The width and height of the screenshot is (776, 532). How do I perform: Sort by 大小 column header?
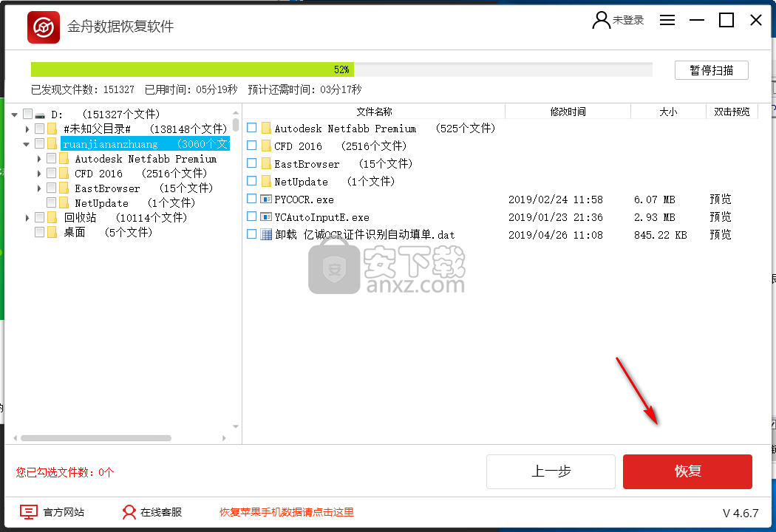pos(668,112)
